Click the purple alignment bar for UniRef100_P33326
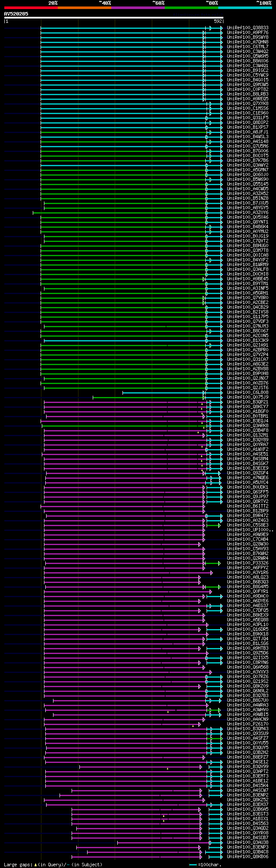 click(124, 563)
